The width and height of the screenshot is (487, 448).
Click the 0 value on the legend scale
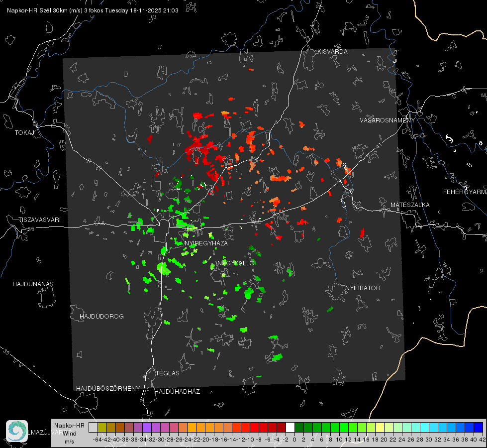(x=294, y=440)
